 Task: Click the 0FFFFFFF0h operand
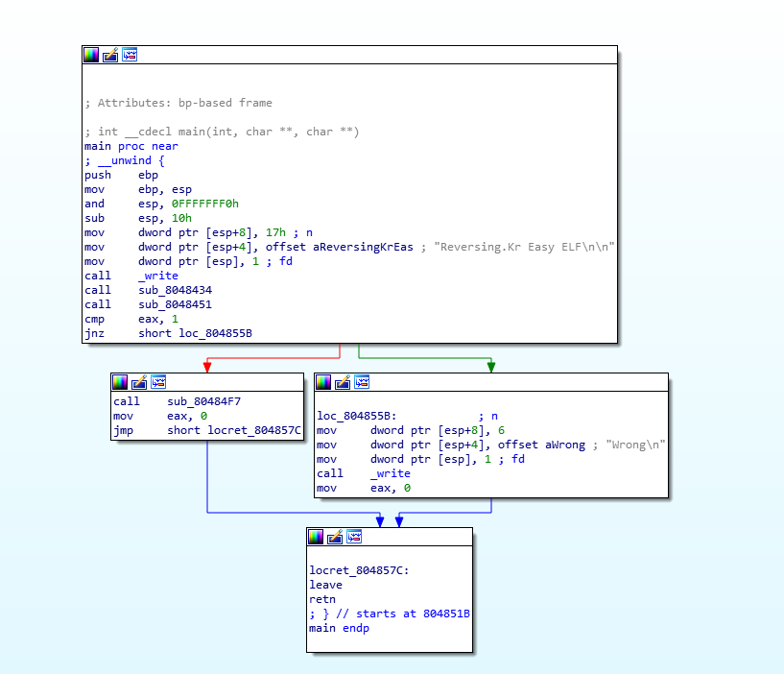[x=205, y=204]
